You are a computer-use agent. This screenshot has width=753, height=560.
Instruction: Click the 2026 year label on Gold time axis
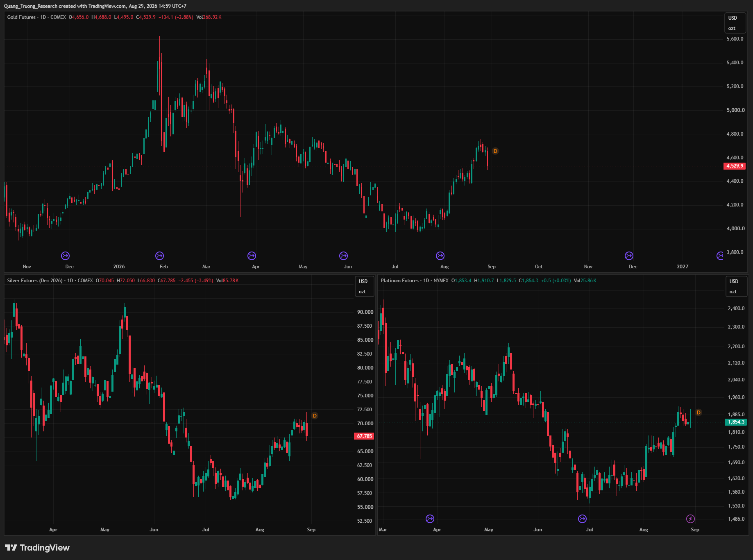(x=119, y=267)
